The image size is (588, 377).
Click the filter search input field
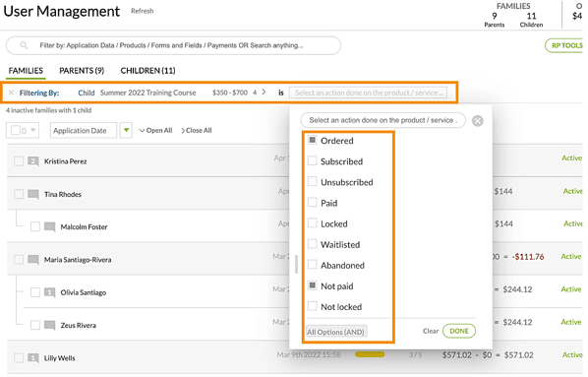(x=173, y=45)
